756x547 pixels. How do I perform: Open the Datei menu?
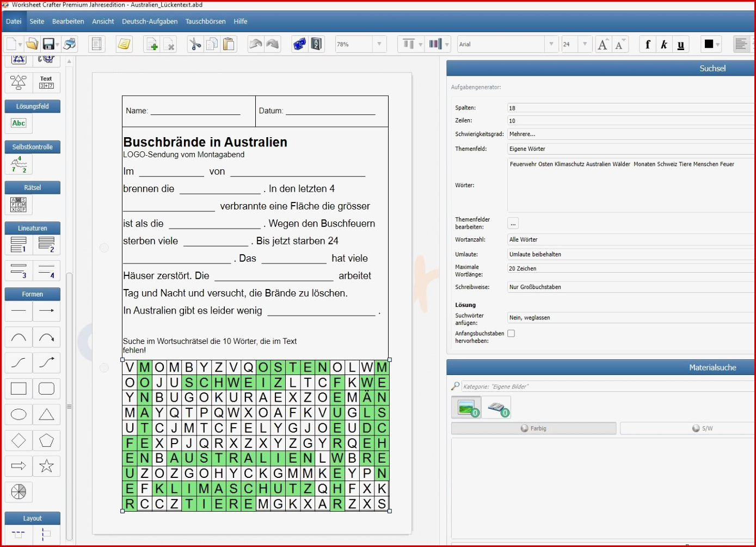click(x=14, y=21)
